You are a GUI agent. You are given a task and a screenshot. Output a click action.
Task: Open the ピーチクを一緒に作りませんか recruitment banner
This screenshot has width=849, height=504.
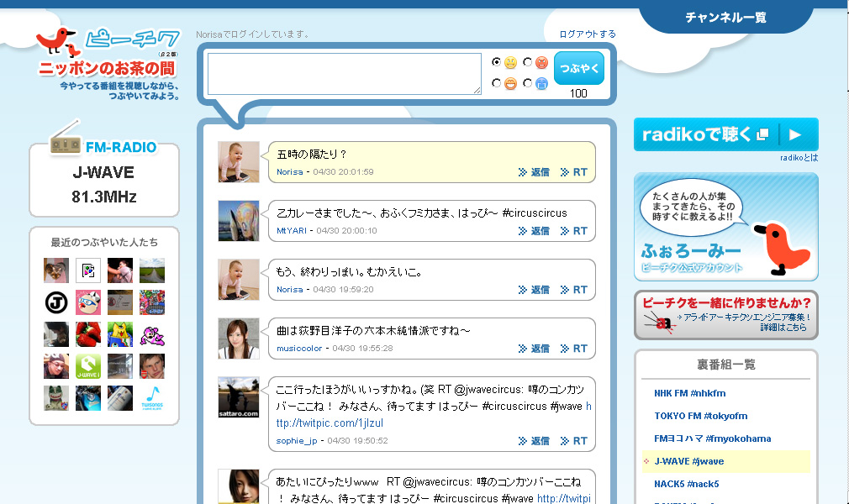pos(726,315)
